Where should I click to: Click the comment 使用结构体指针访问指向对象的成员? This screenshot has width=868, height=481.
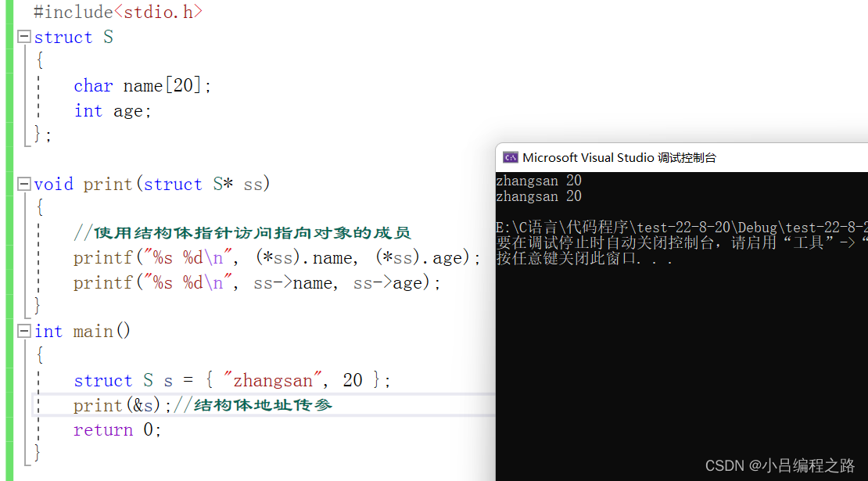point(242,233)
